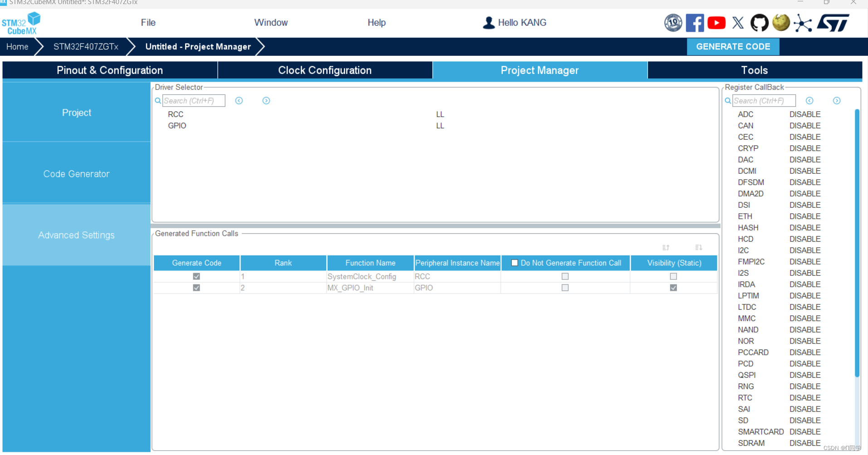This screenshot has height=455, width=868.
Task: Open the 10th anniversary badge icon
Action: click(673, 23)
